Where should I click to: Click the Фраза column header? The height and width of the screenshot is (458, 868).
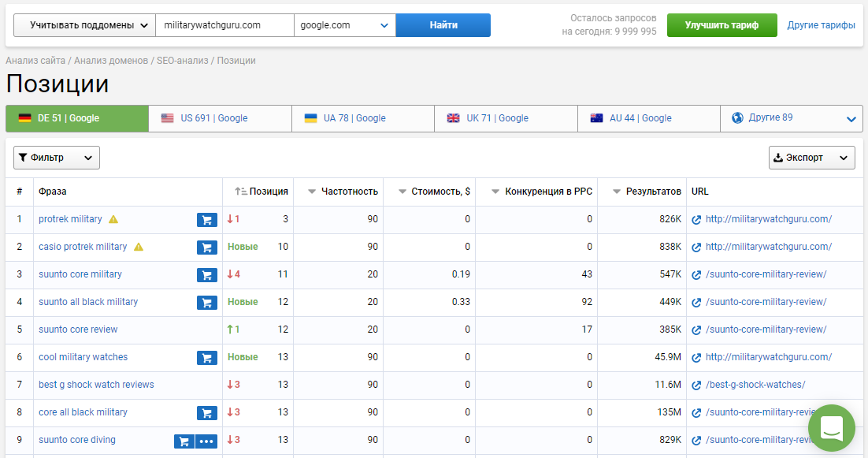pyautogui.click(x=53, y=191)
